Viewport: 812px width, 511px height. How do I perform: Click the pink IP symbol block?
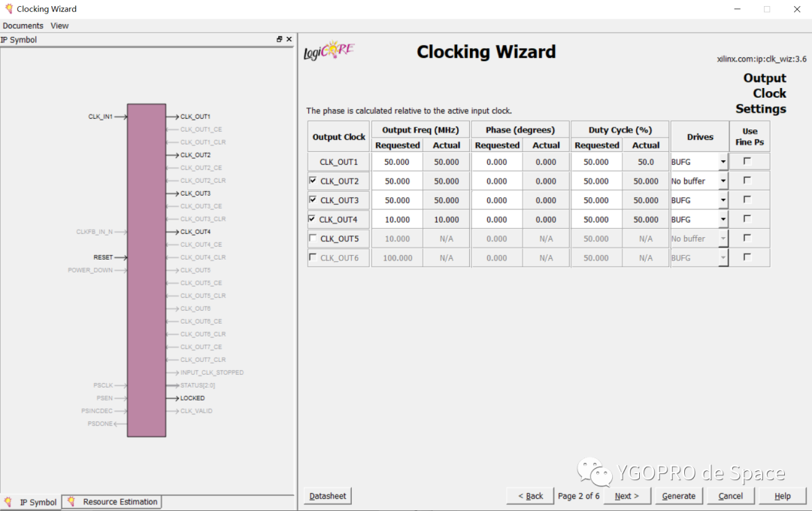pos(147,270)
